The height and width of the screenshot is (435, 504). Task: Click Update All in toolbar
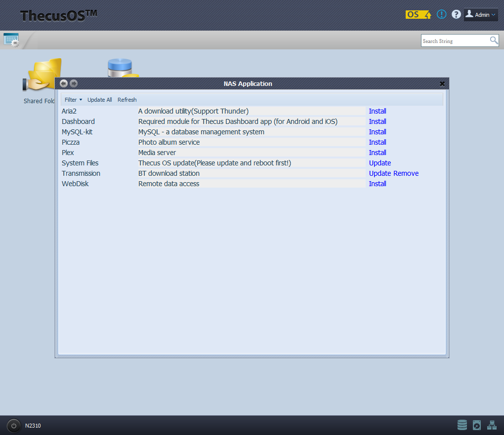(99, 100)
